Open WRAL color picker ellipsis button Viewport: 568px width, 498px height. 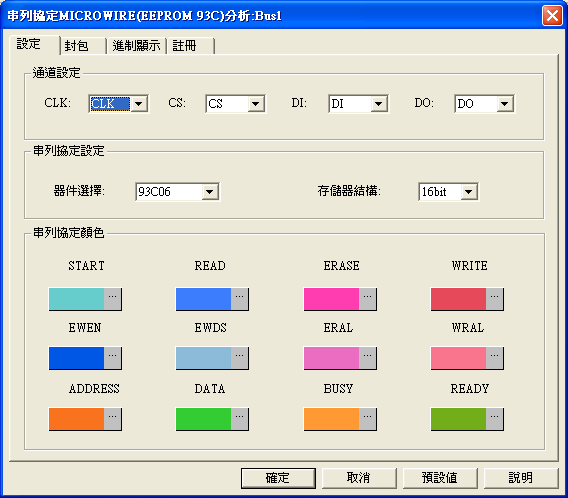(494, 358)
